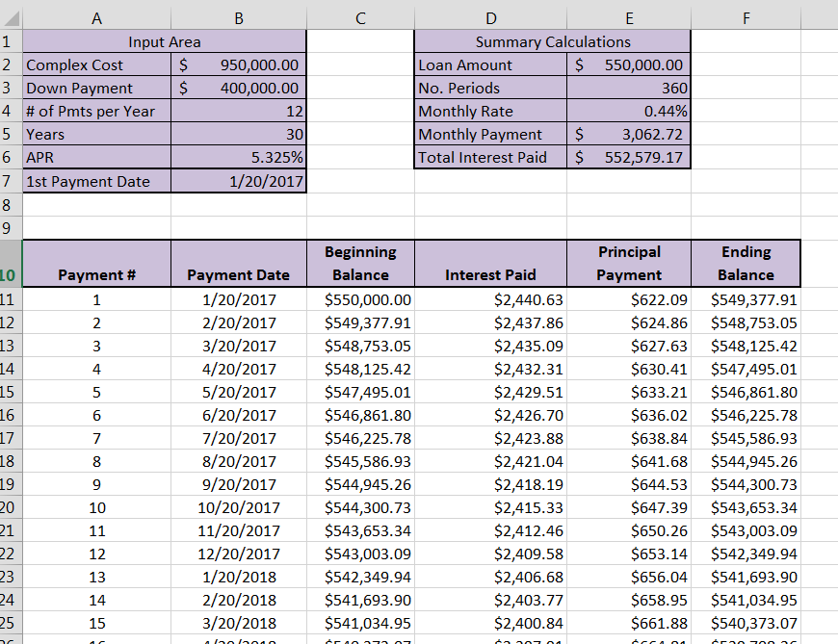The width and height of the screenshot is (838, 644).
Task: Click the 'Interest Paid' table header
Action: click(490, 263)
